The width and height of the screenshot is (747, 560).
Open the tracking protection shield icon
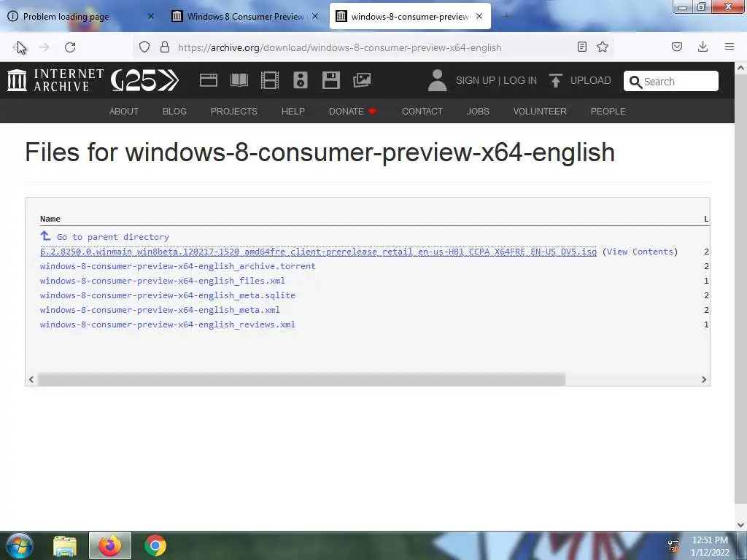tap(144, 47)
